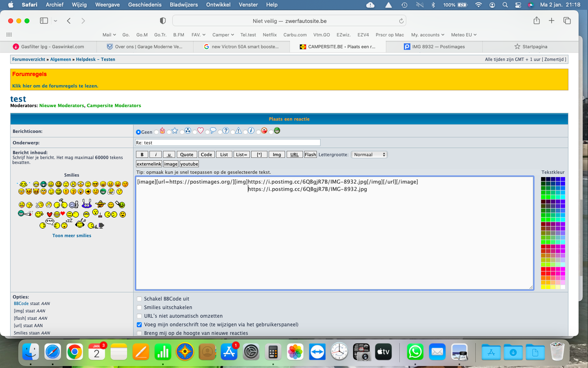This screenshot has height=368, width=588.
Task: Open Pages app from the Dock
Action: 141,352
